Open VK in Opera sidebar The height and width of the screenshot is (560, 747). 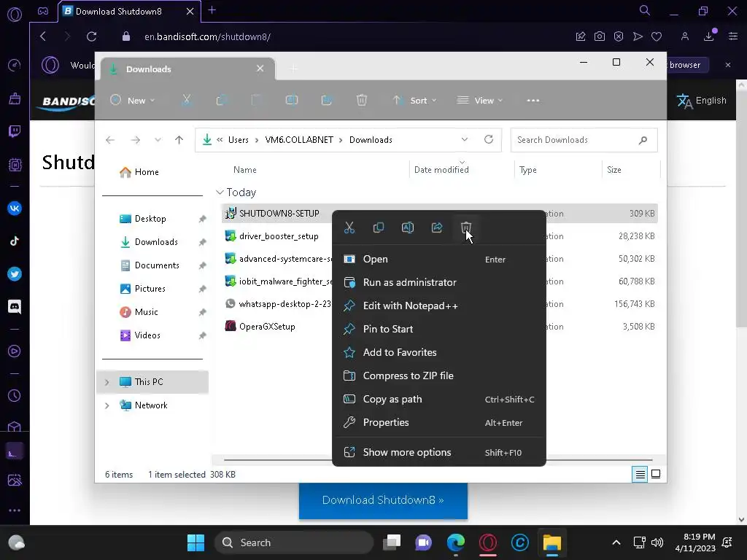15,208
